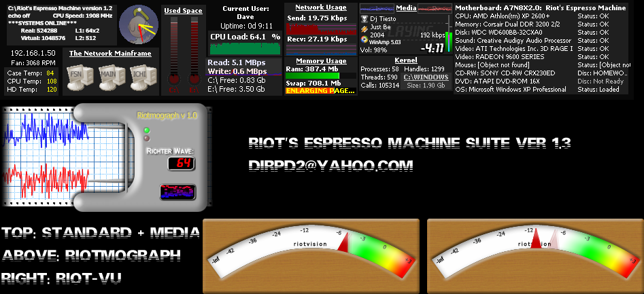This screenshot has width=644, height=294.
Task: Click the ENLARGING PAGE warning bar
Action: tap(320, 90)
